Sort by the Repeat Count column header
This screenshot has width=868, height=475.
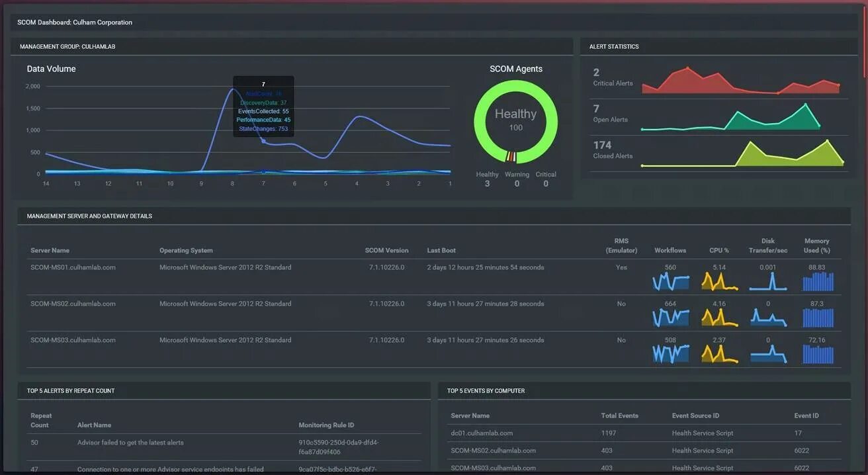(41, 420)
